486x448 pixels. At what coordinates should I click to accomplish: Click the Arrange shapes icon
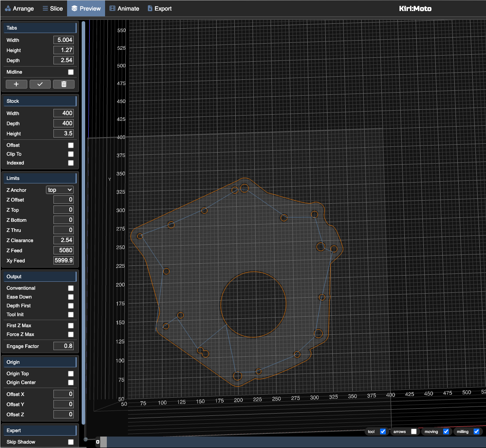[x=8, y=8]
